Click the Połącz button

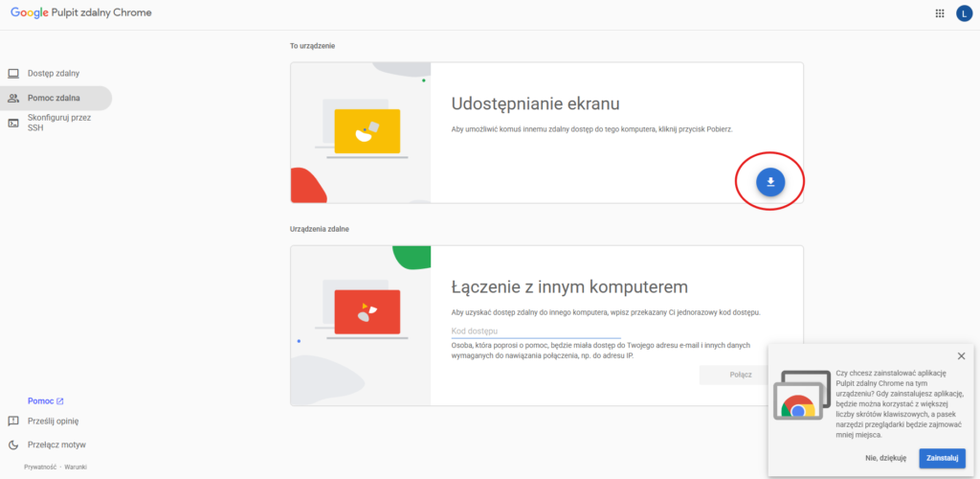pyautogui.click(x=741, y=376)
